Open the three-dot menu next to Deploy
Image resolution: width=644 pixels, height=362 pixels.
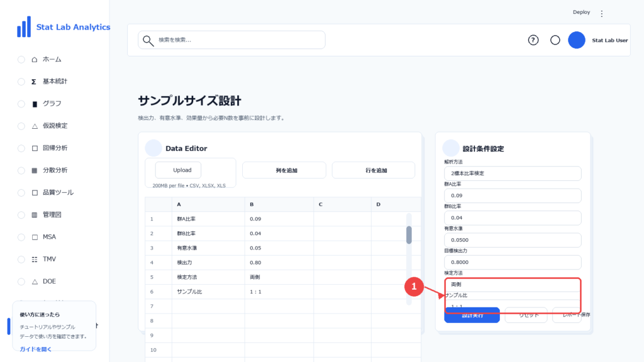(x=602, y=14)
